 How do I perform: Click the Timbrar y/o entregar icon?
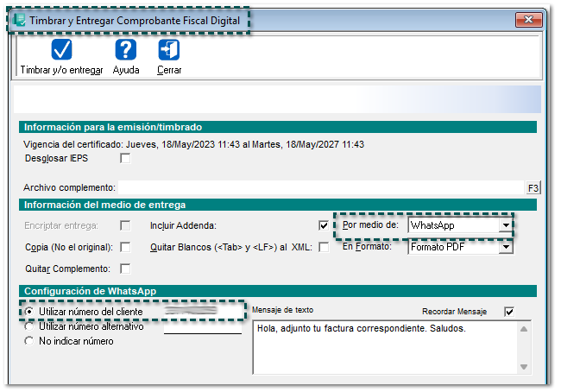[x=61, y=51]
